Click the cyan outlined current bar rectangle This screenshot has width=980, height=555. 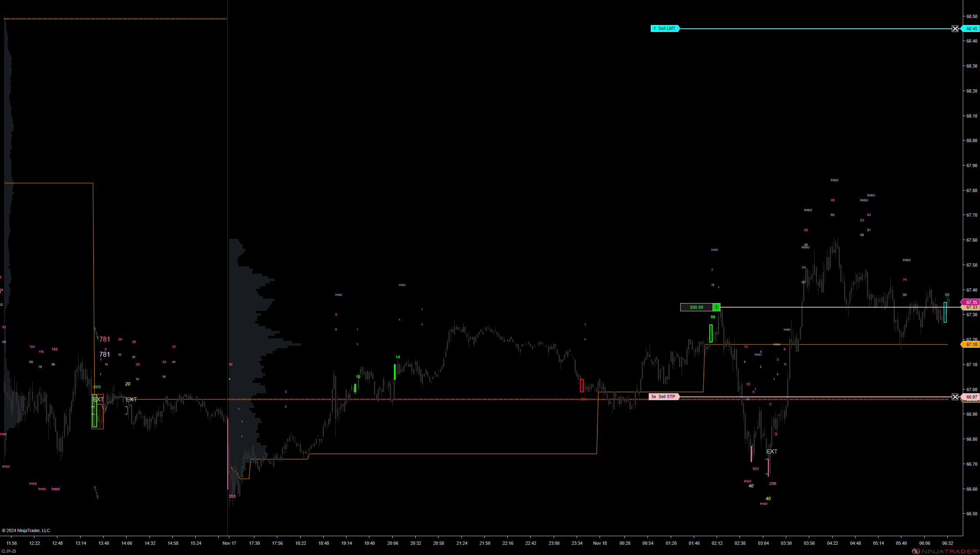pyautogui.click(x=945, y=313)
